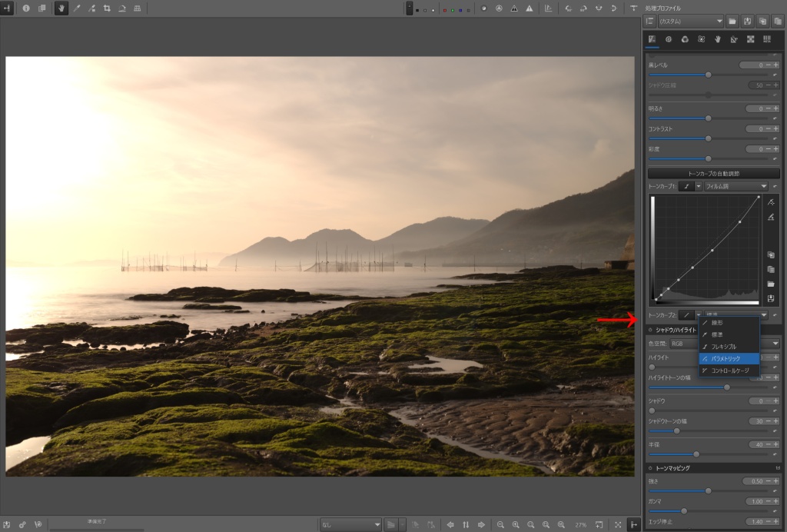Image resolution: width=787 pixels, height=532 pixels.
Task: Toggle clipped highlight indication
Action: (529, 8)
